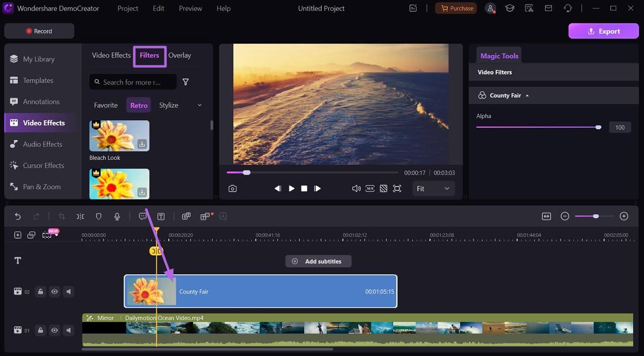Hide track 01 with eye icon

click(x=54, y=330)
